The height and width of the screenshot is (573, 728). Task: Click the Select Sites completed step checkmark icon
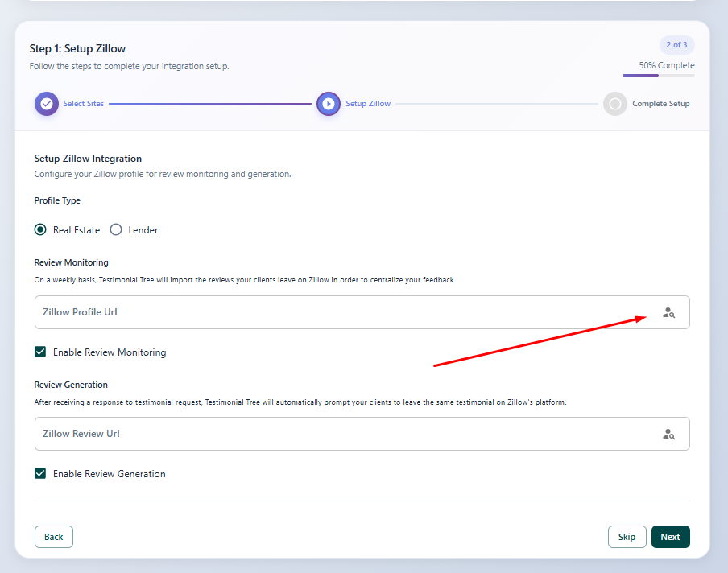click(x=47, y=104)
